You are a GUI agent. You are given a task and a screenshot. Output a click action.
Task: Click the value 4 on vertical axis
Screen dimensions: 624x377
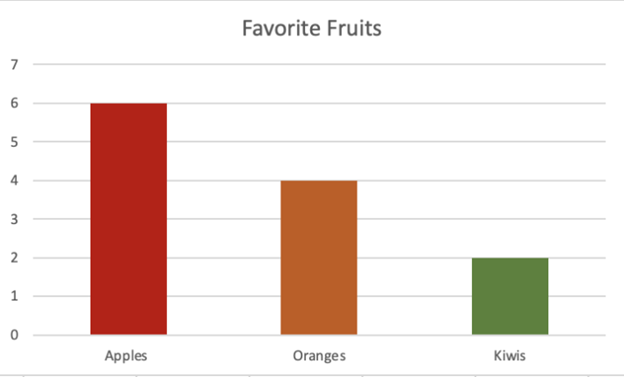[x=14, y=180]
